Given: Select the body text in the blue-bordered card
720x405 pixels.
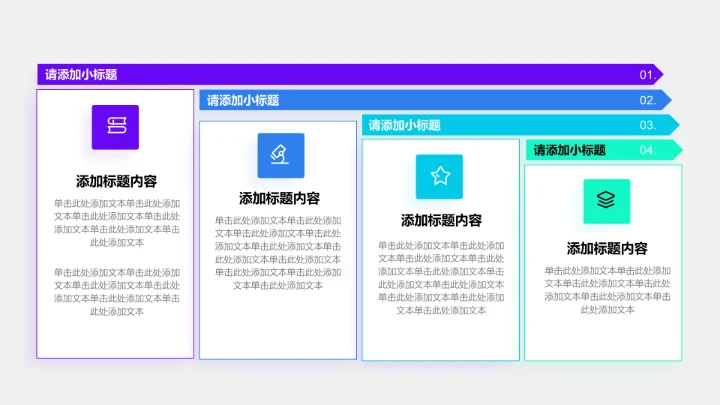Looking at the screenshot, I should tap(278, 252).
